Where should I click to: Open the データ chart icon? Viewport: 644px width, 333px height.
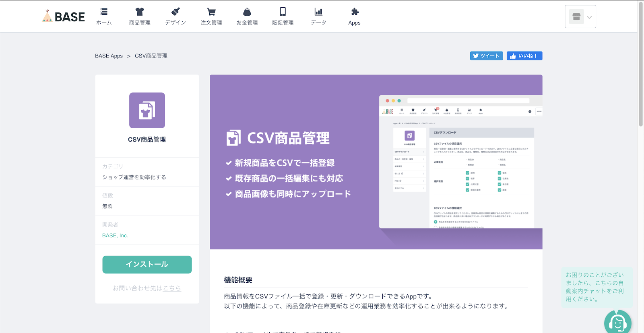click(x=318, y=12)
